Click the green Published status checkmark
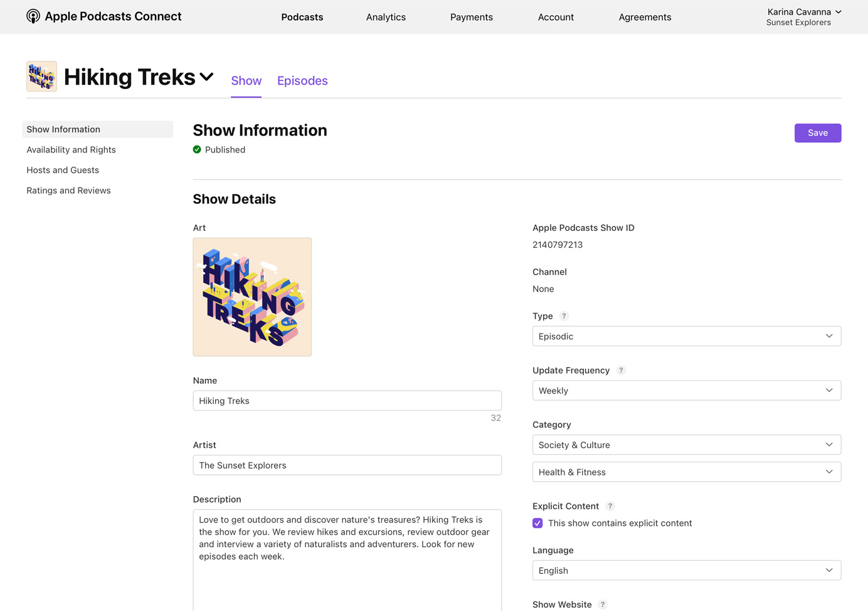 coord(197,149)
